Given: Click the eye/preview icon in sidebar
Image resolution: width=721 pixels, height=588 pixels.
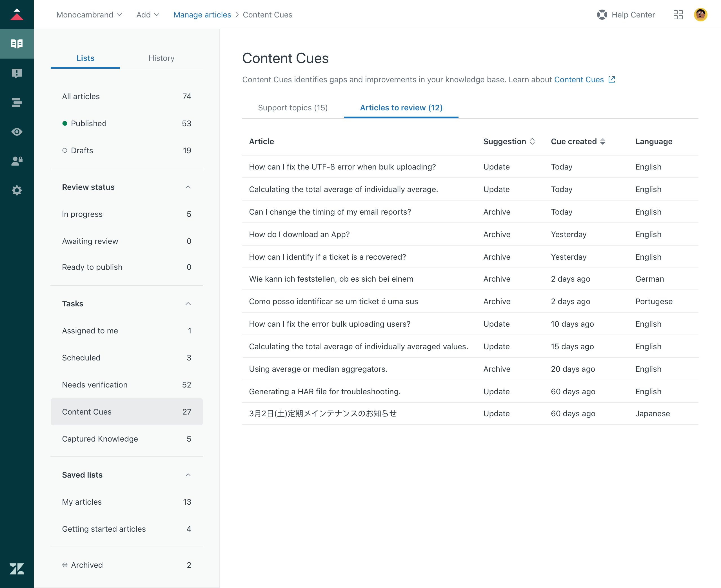Looking at the screenshot, I should (x=17, y=132).
